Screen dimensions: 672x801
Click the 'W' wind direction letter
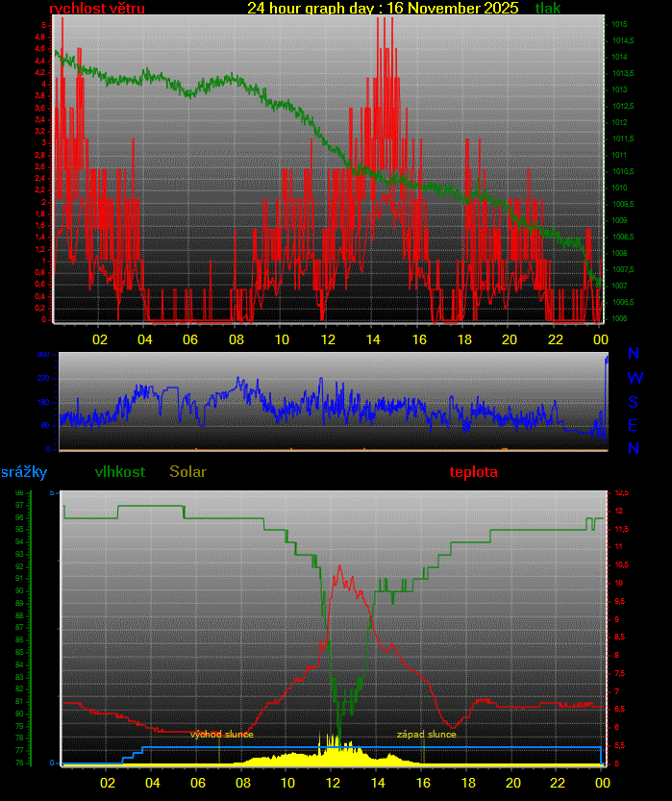[635, 379]
